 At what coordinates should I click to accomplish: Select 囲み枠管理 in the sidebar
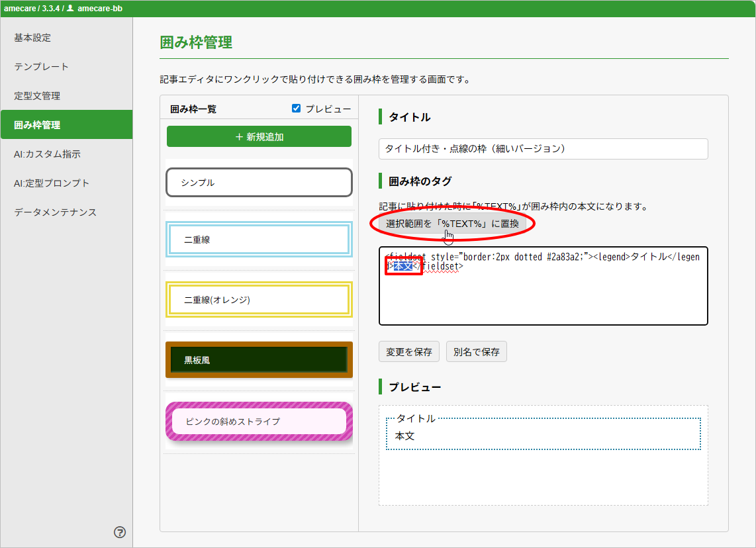pyautogui.click(x=37, y=125)
